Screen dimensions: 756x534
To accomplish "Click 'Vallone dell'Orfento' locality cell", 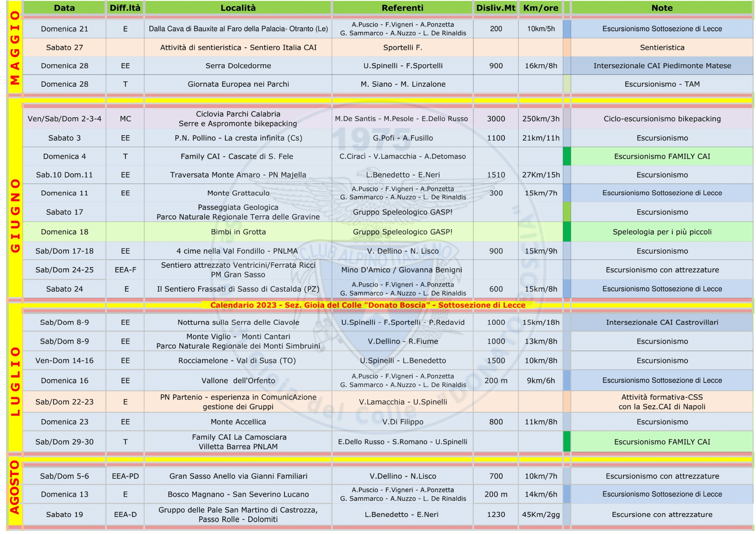I will tap(238, 381).
